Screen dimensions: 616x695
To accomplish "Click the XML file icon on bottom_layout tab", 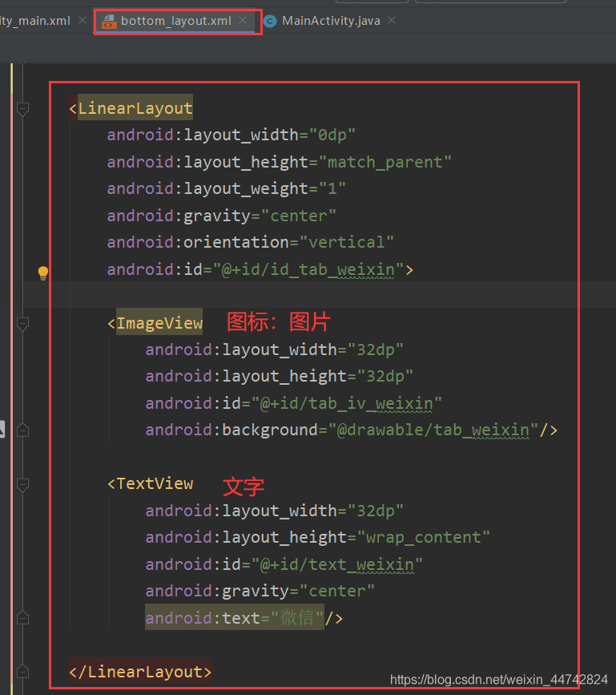I will (109, 21).
